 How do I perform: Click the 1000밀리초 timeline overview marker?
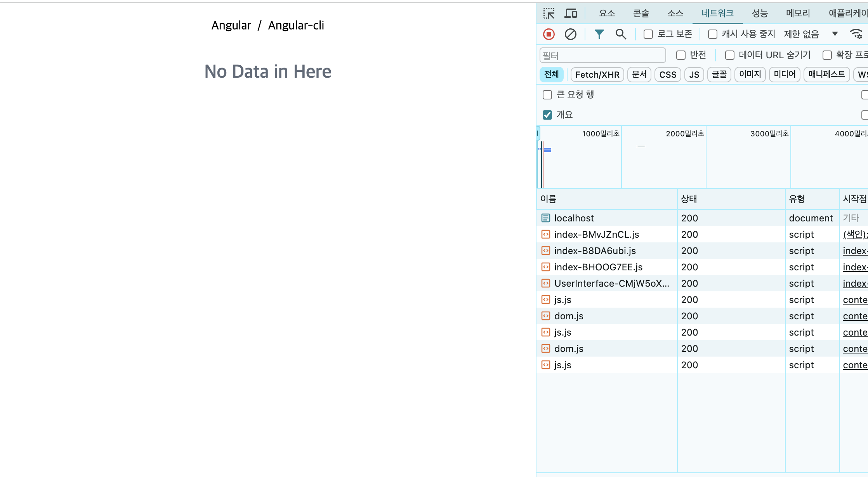(600, 134)
